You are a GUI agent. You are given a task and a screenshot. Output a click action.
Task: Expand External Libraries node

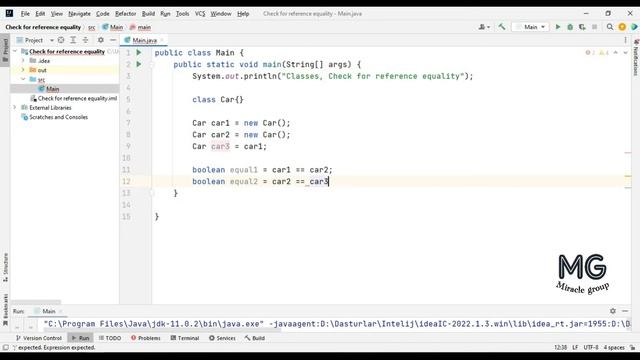[15, 108]
